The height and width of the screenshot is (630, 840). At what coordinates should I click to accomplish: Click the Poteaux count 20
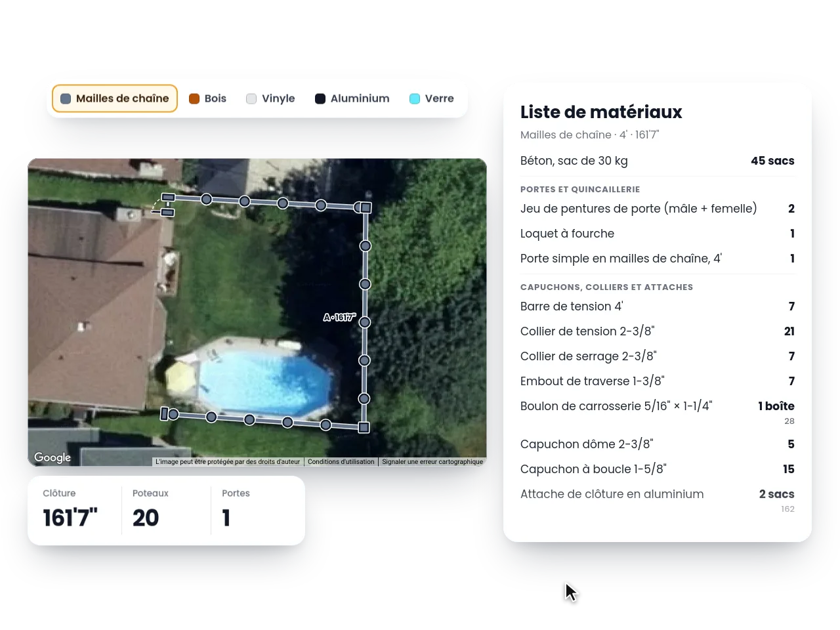[x=146, y=518]
